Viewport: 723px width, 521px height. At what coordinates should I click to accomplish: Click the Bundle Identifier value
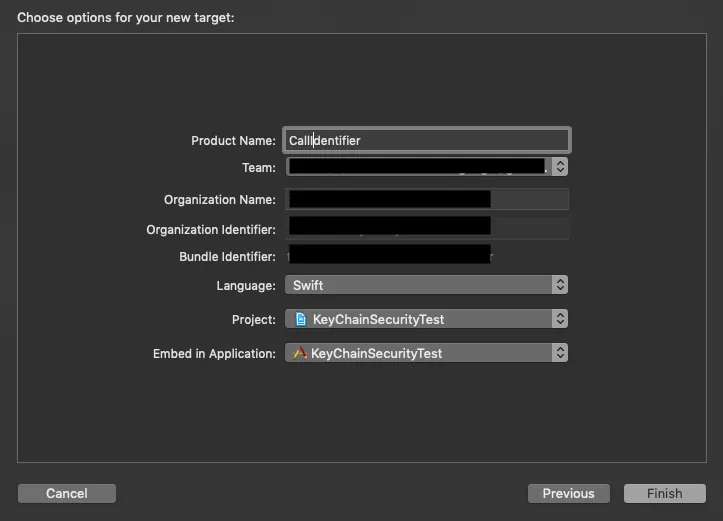[390, 256]
